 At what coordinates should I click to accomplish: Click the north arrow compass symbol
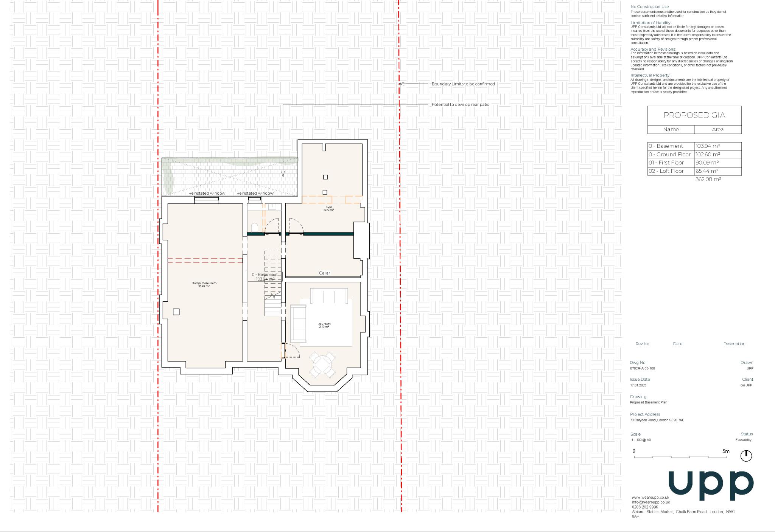(746, 456)
